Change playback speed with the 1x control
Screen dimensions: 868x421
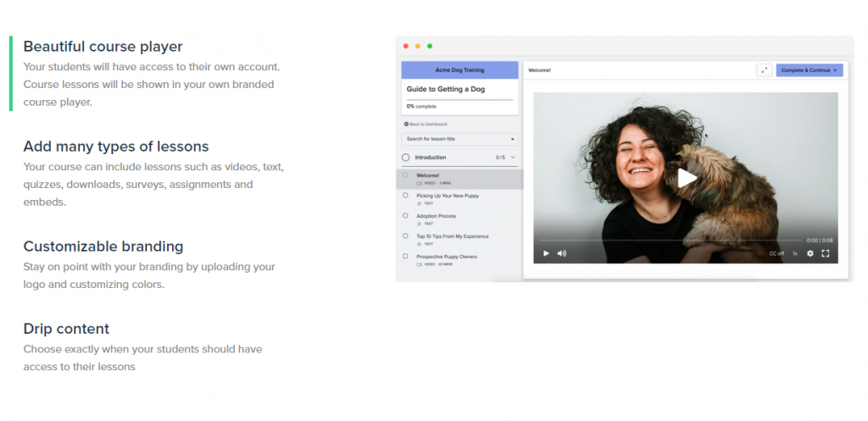tap(795, 254)
